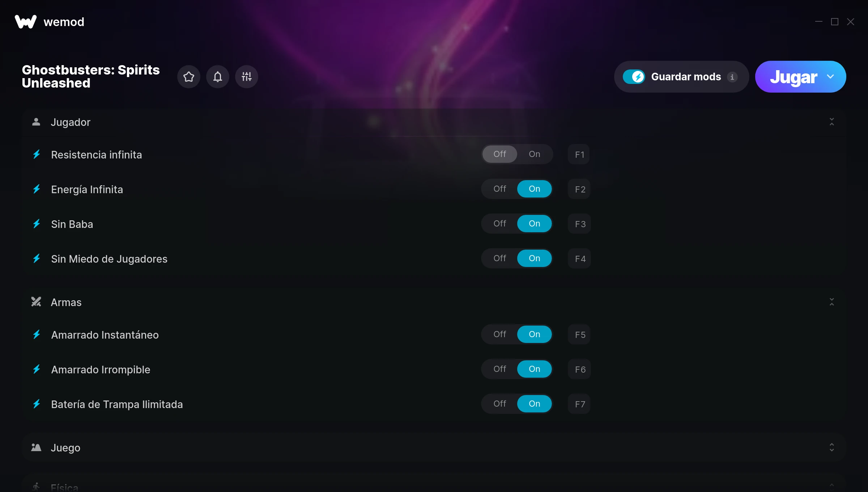The height and width of the screenshot is (492, 868).
Task: Click the Jugar button
Action: pos(793,77)
